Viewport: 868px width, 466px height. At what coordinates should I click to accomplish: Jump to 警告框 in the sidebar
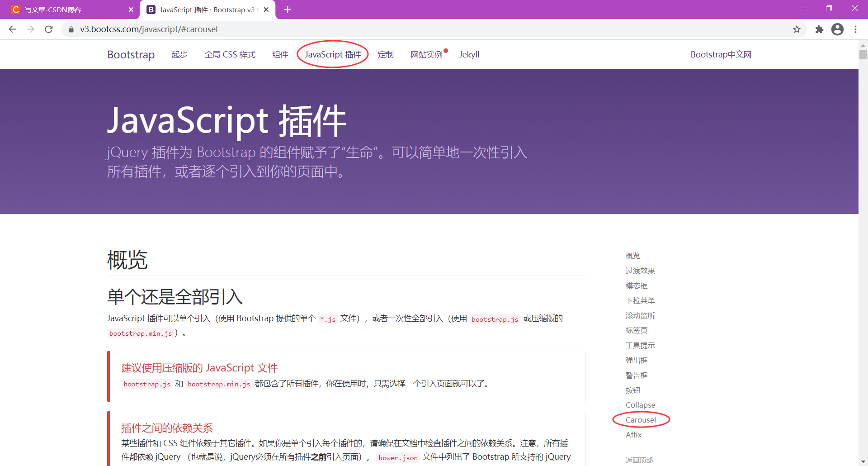[637, 376]
